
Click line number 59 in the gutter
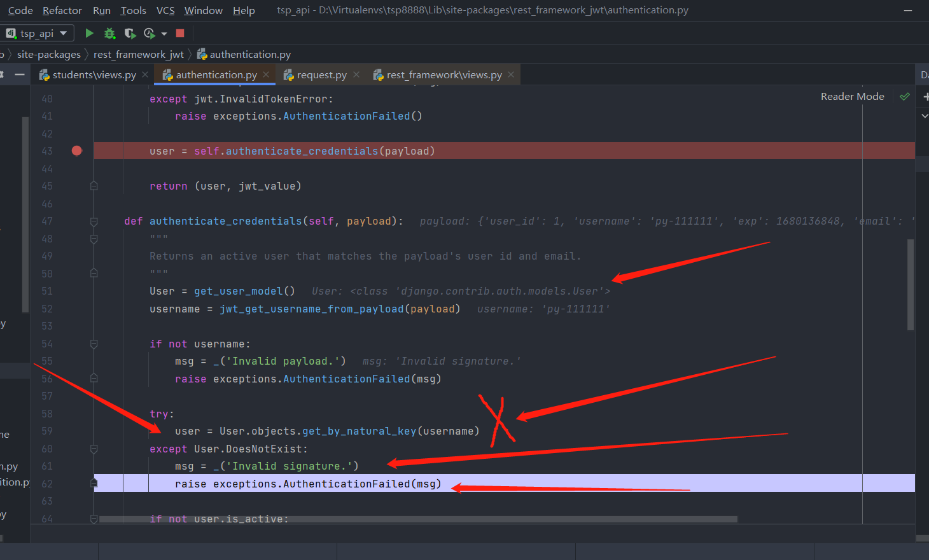(x=47, y=431)
